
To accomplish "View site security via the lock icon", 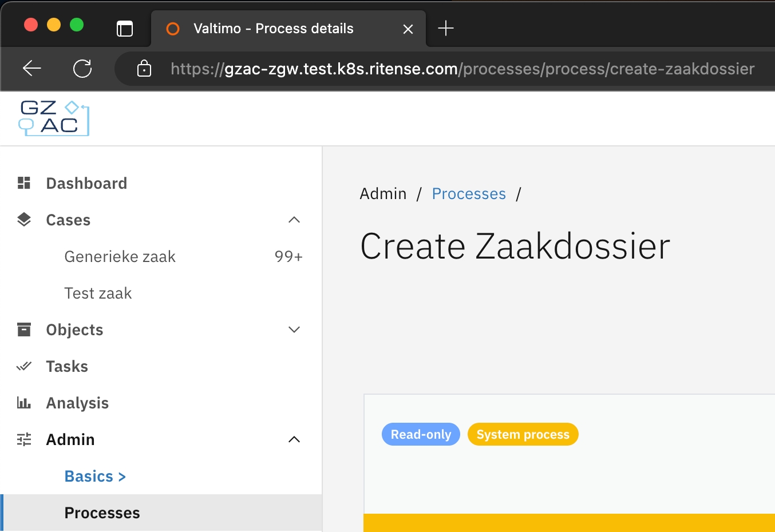I will coord(144,69).
